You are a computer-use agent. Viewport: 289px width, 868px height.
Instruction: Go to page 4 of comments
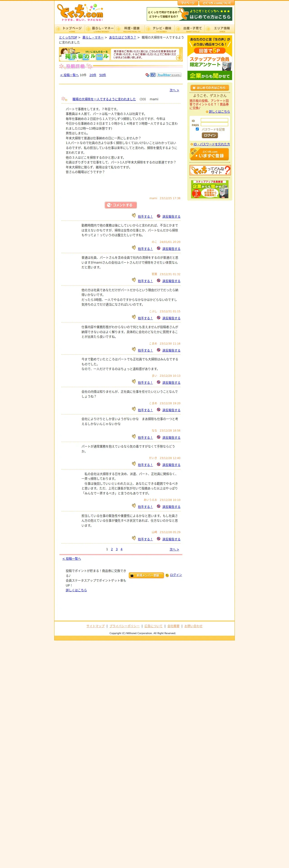122,549
